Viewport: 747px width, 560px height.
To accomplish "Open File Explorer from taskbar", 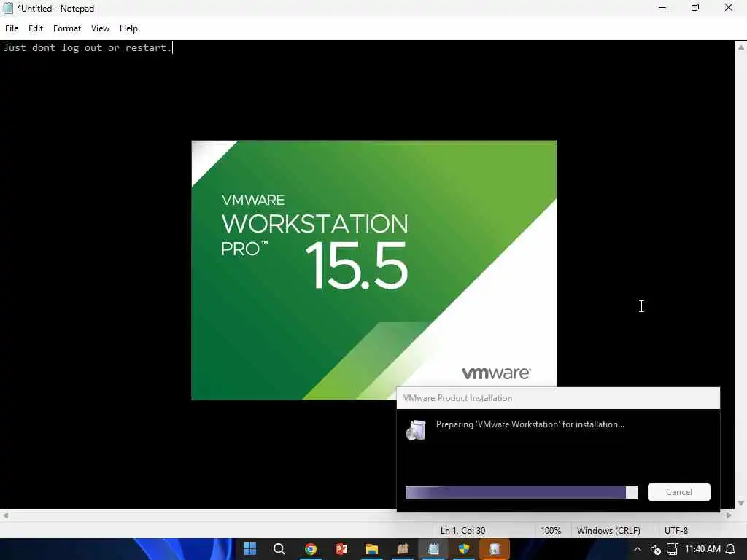I will [x=372, y=549].
